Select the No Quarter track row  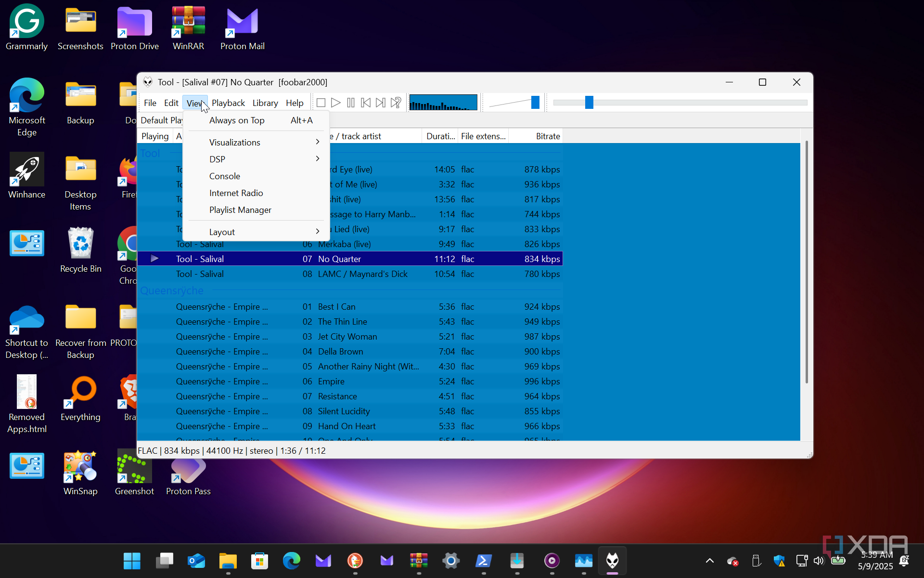coord(350,259)
